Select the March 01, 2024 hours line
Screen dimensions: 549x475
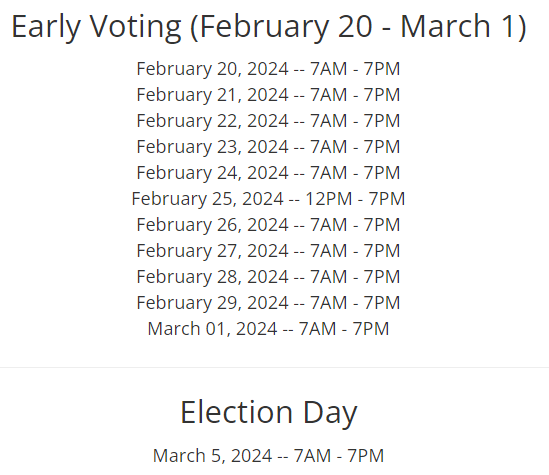click(268, 329)
